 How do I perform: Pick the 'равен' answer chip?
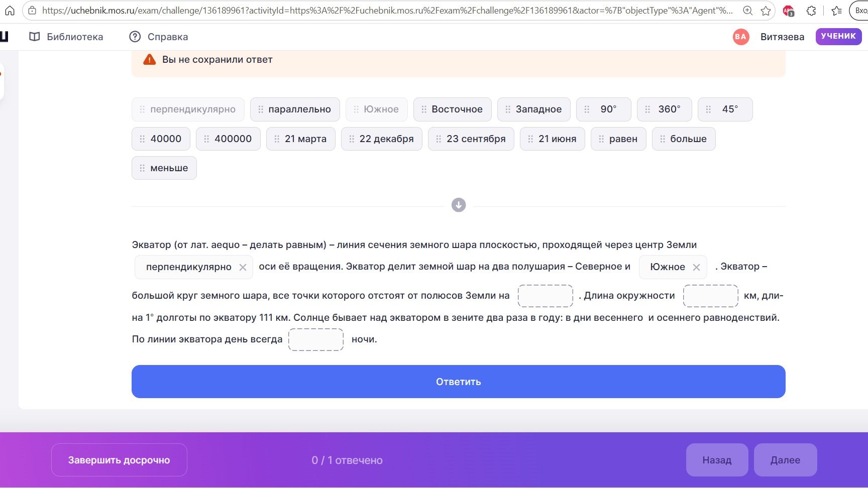[618, 139]
